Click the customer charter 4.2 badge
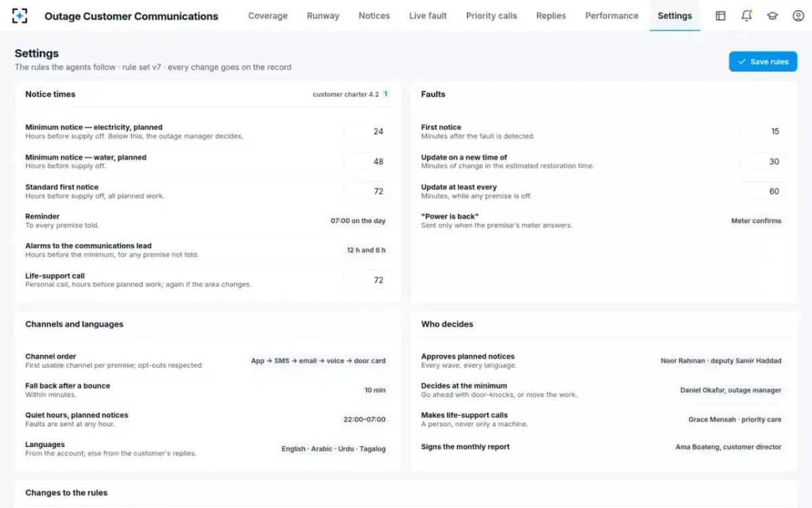This screenshot has width=812, height=508. [x=351, y=94]
